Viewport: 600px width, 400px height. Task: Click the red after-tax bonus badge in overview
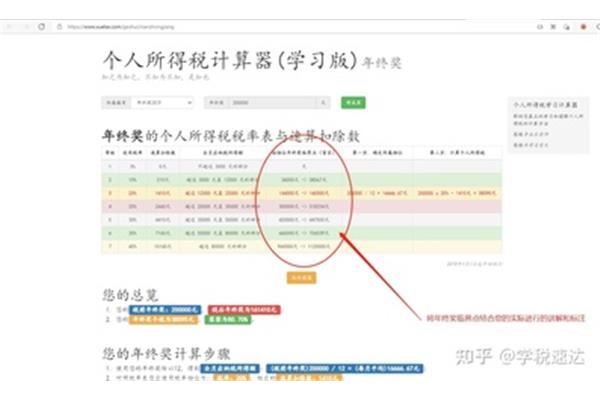tap(244, 309)
